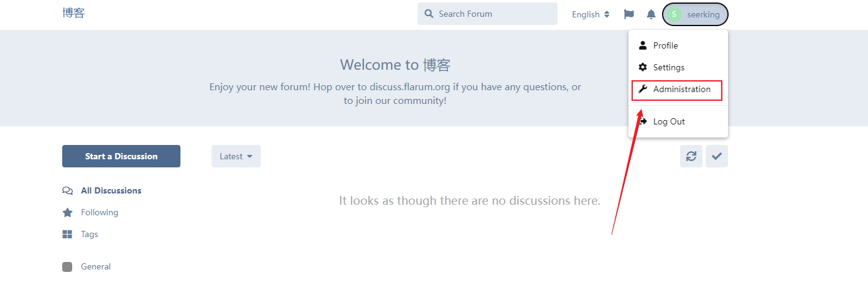The image size is (868, 308).
Task: Go to All Discussions
Action: (x=111, y=190)
